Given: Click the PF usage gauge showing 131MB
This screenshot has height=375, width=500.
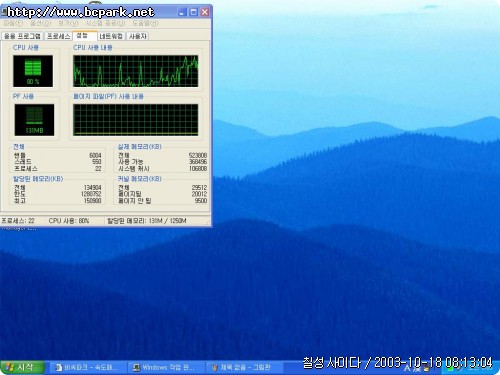Looking at the screenshot, I should click(x=34, y=120).
